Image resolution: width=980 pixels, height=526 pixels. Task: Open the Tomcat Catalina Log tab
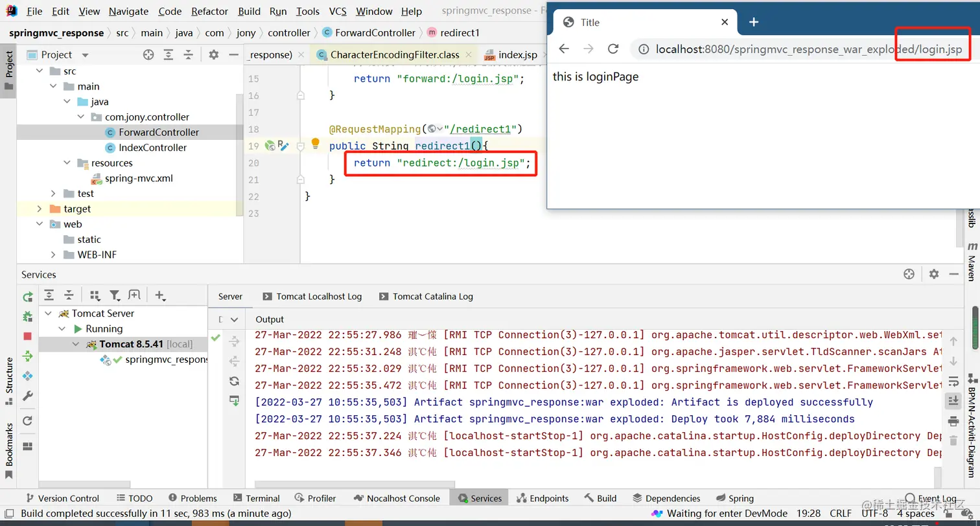pos(426,297)
